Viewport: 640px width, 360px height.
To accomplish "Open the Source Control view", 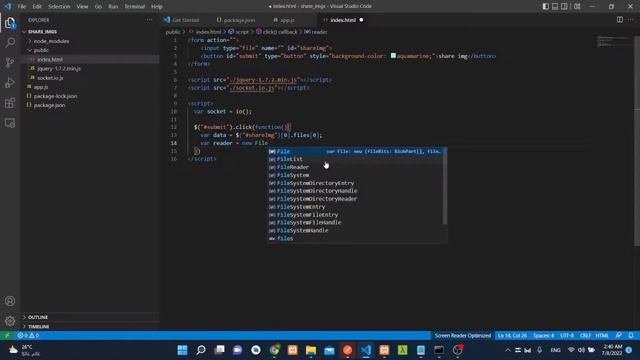I will point(10,62).
